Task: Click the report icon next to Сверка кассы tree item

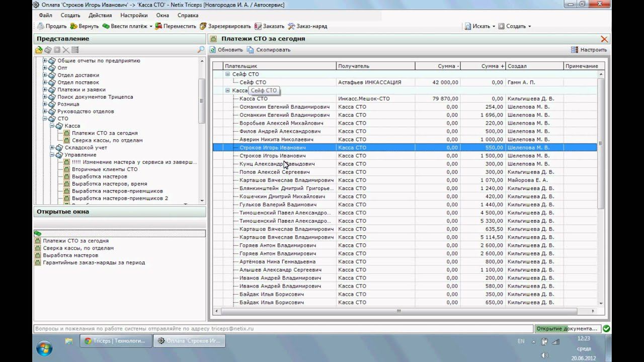Action: coord(67,140)
